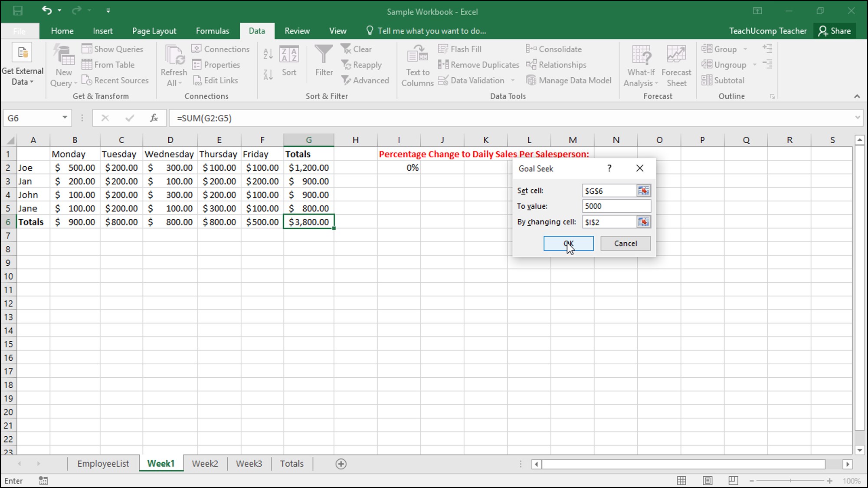
Task: Click the range collapse selector for Set cell
Action: pyautogui.click(x=644, y=190)
